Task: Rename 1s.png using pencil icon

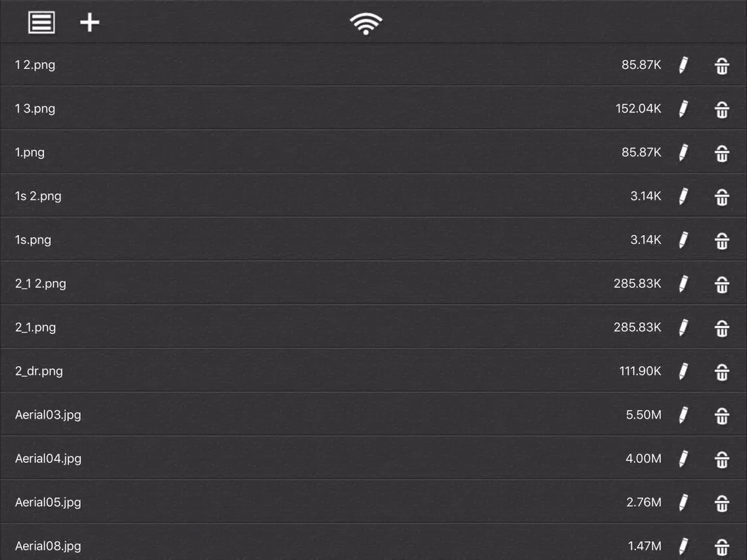Action: pyautogui.click(x=683, y=240)
